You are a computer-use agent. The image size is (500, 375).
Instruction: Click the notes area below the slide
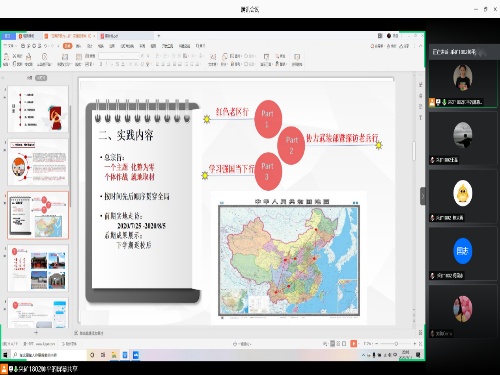233,333
